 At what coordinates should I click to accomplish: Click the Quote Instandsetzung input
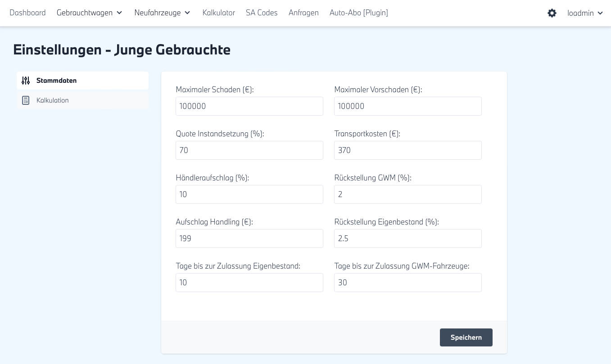pos(249,150)
